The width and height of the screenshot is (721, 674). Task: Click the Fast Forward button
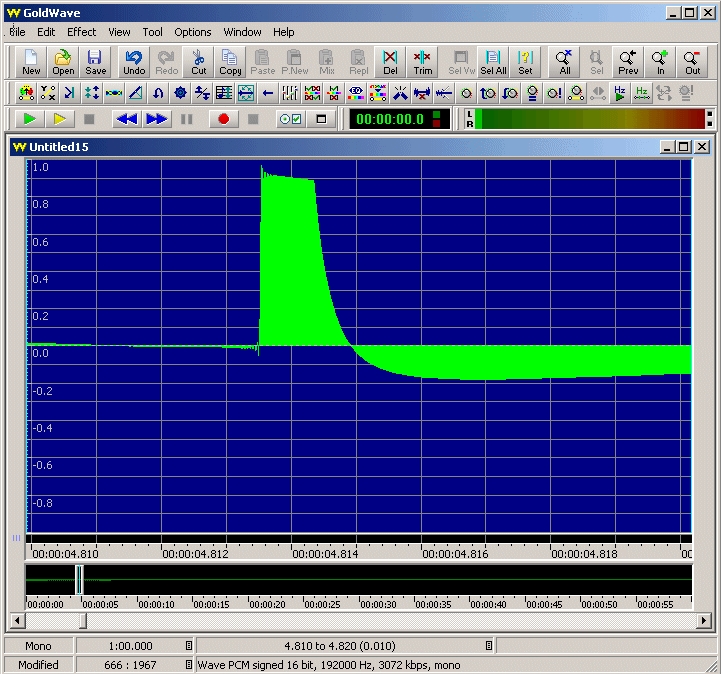(x=157, y=119)
